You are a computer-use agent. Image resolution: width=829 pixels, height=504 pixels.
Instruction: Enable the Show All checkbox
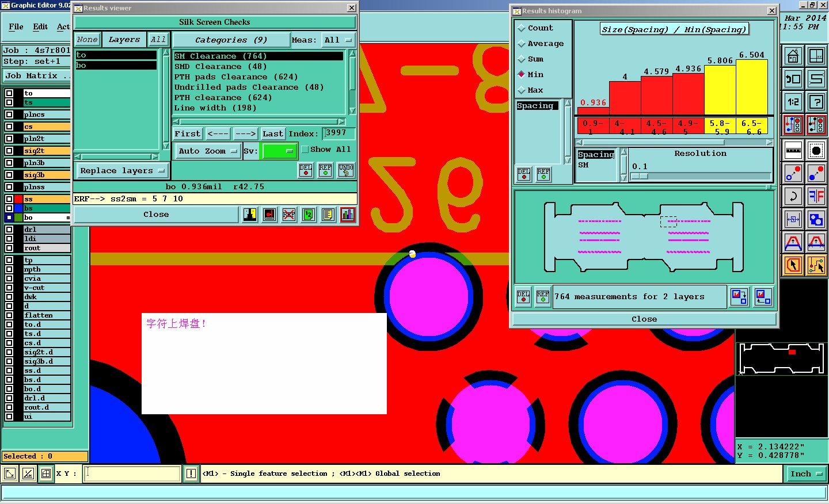[305, 150]
